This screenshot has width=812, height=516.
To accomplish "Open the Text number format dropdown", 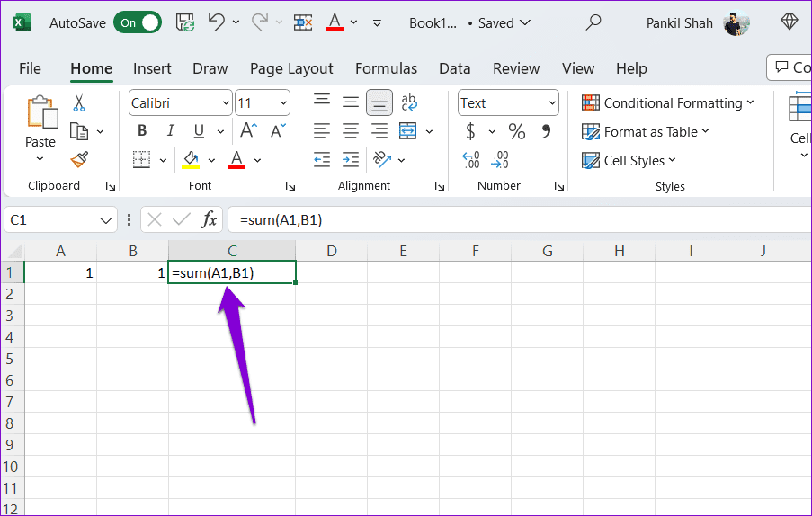I will pos(552,103).
